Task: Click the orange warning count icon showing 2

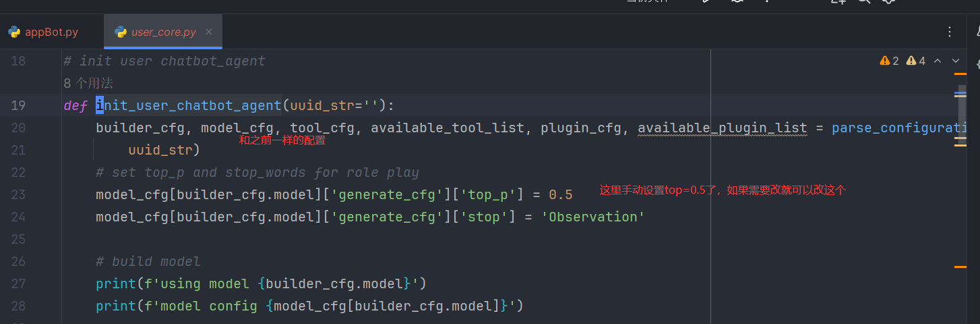Action: coord(889,61)
